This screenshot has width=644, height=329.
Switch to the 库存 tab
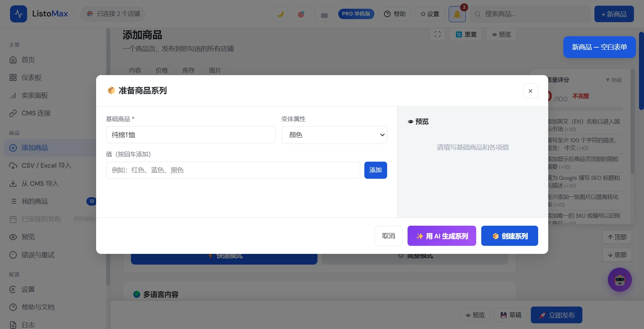pyautogui.click(x=189, y=70)
